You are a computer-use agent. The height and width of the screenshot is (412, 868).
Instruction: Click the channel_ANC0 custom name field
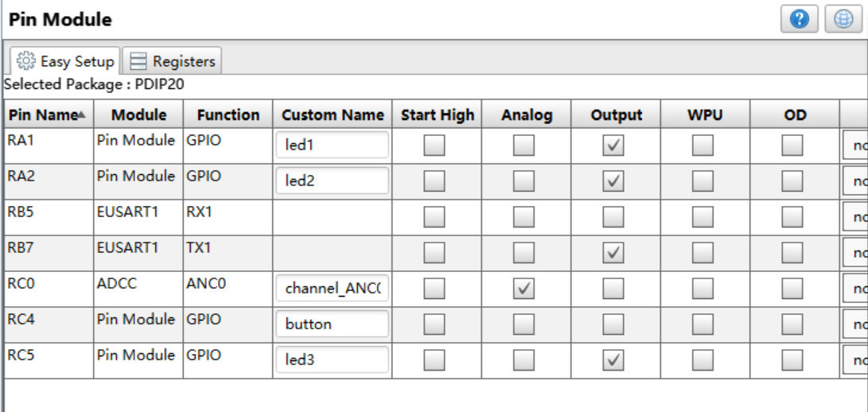point(332,289)
